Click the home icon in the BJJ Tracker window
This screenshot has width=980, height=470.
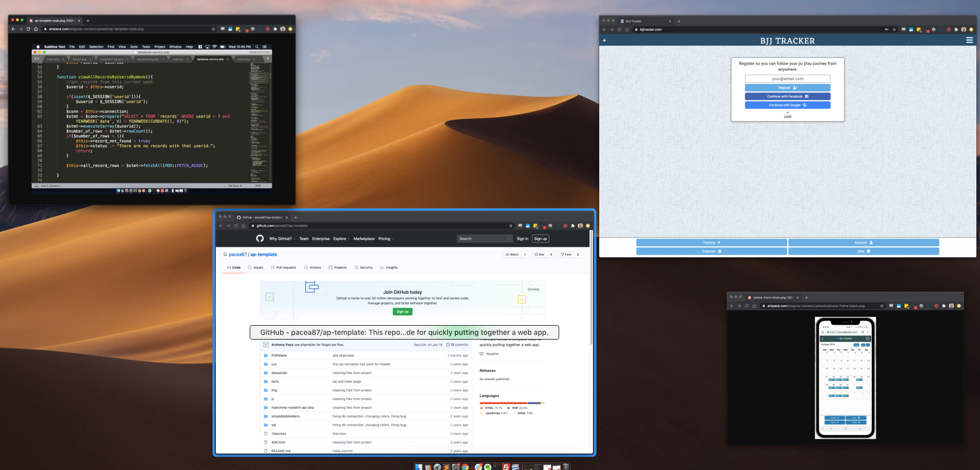coord(626,29)
